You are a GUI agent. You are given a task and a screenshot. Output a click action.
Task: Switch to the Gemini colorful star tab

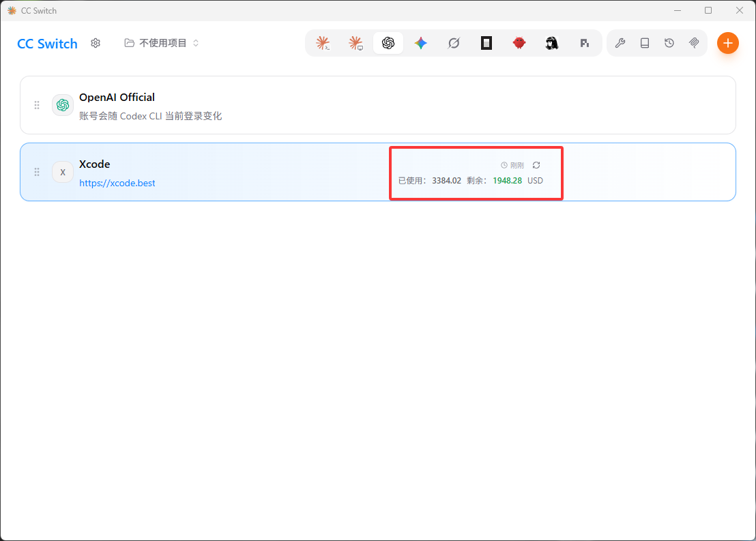pos(421,44)
